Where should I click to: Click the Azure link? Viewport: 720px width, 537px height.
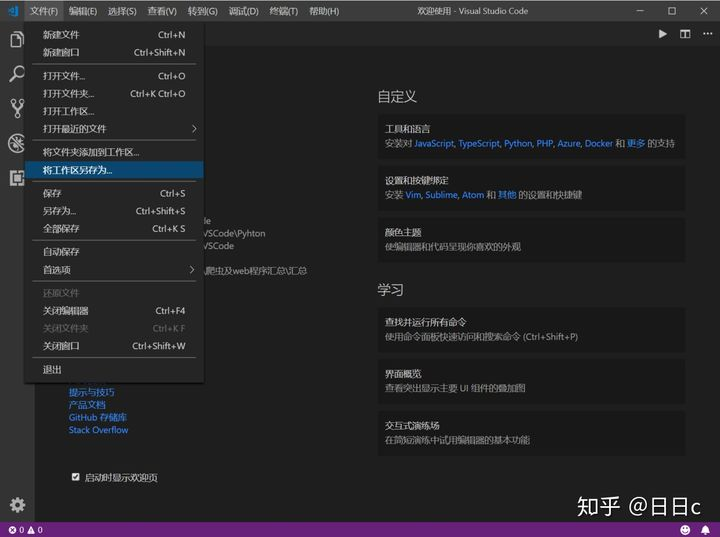click(569, 143)
